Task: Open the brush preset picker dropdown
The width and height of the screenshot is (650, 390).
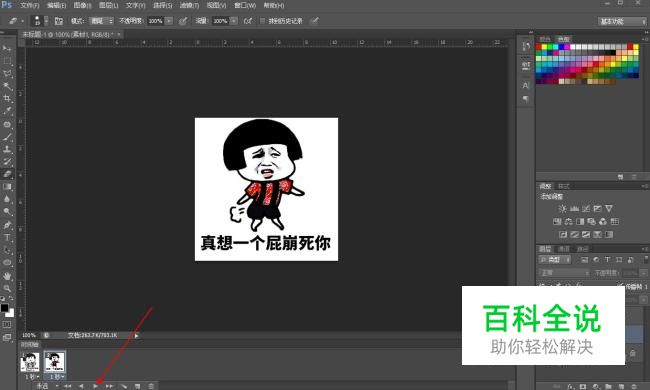Action: pos(46,21)
